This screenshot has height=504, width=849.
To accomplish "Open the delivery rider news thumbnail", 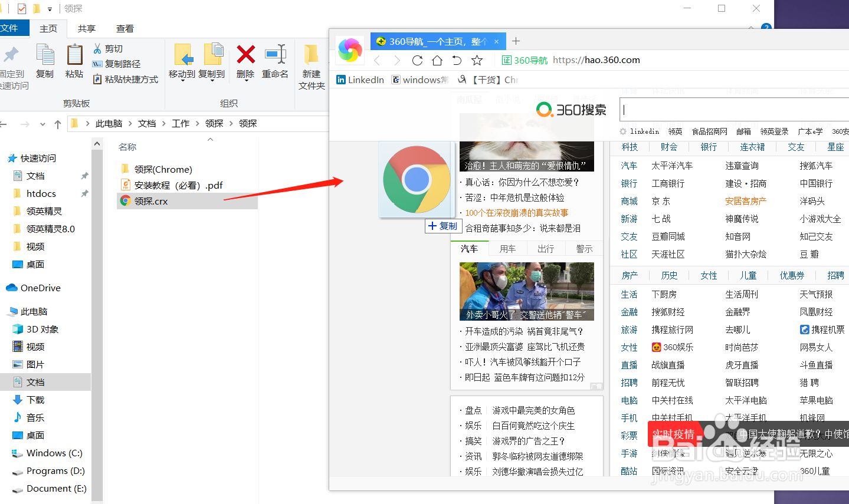I will [x=527, y=291].
